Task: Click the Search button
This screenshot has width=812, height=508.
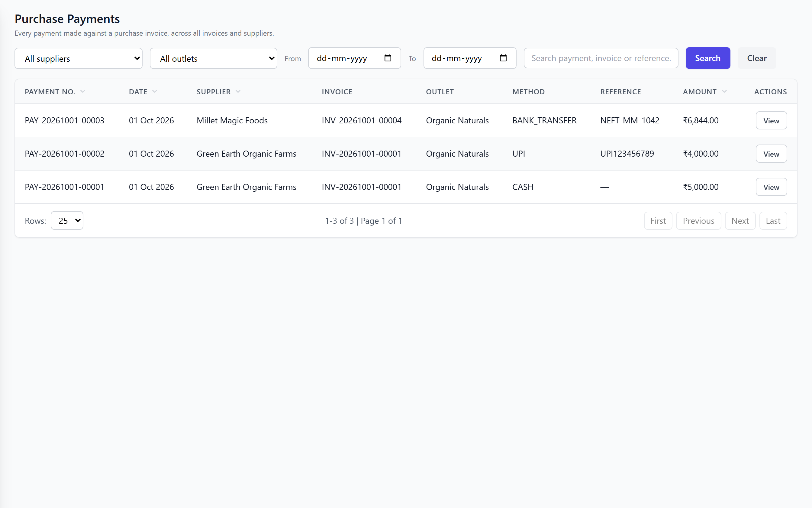Action: click(708, 58)
